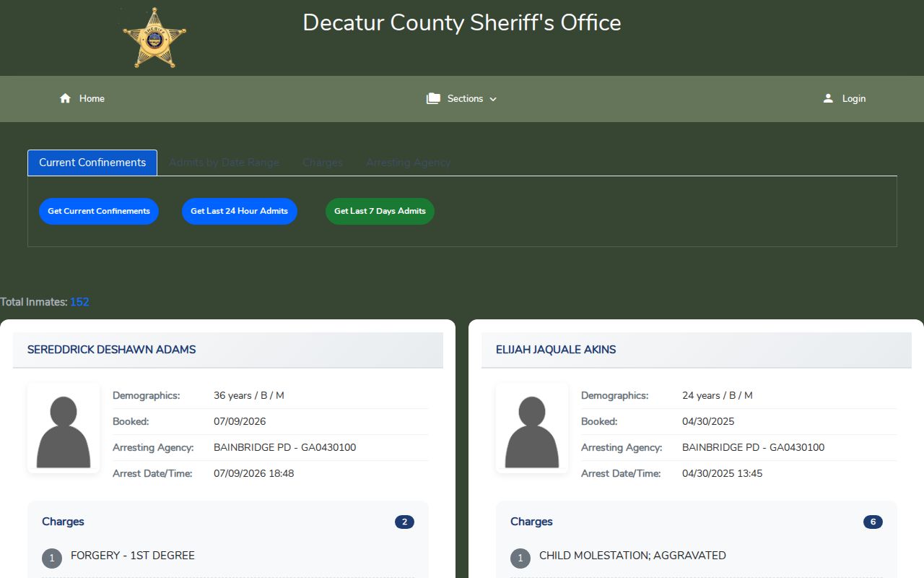Open the Arresting Agency tab
Viewport: 924px width, 578px height.
click(409, 163)
